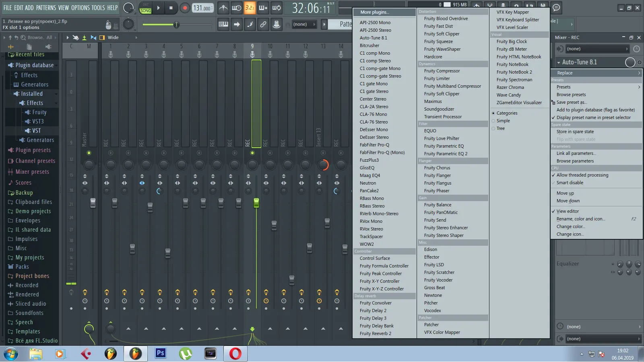Toggle step editing footprint icon
Screen dimensions: 644x362
(x=250, y=25)
